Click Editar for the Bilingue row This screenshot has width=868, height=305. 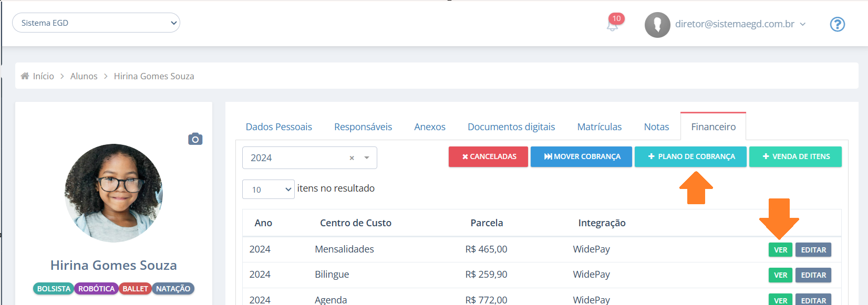(813, 275)
